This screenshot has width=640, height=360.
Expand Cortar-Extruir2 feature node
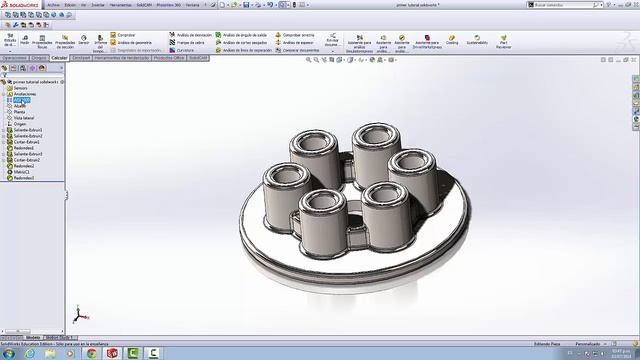click(4, 160)
